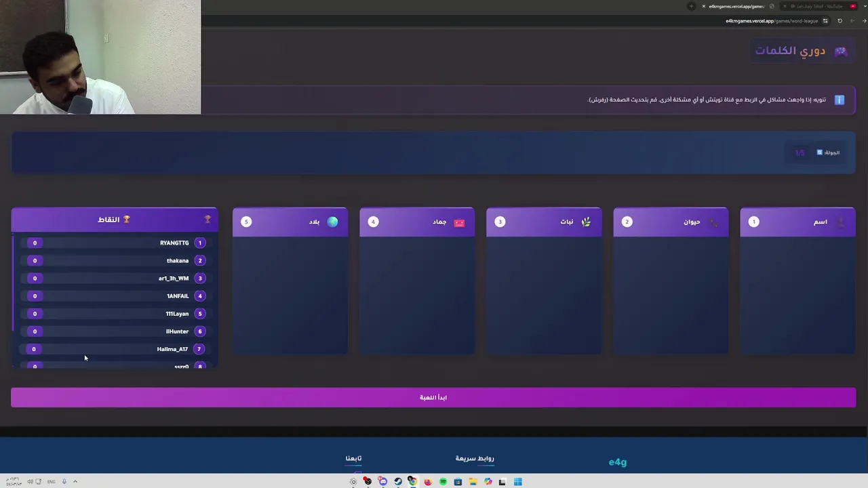Click rank badge 6 beside ilHunter
The width and height of the screenshot is (868, 488).
tap(200, 331)
